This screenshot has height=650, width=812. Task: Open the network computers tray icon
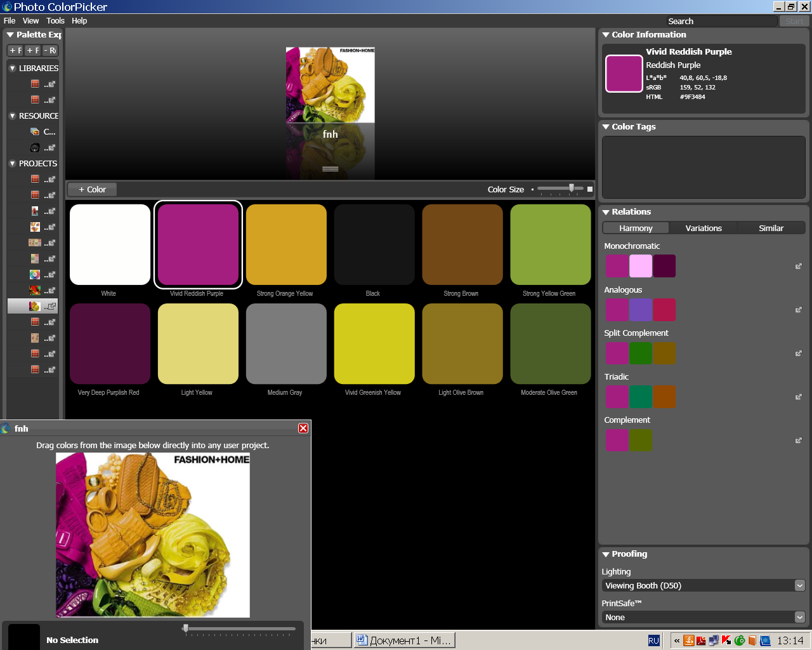click(714, 640)
